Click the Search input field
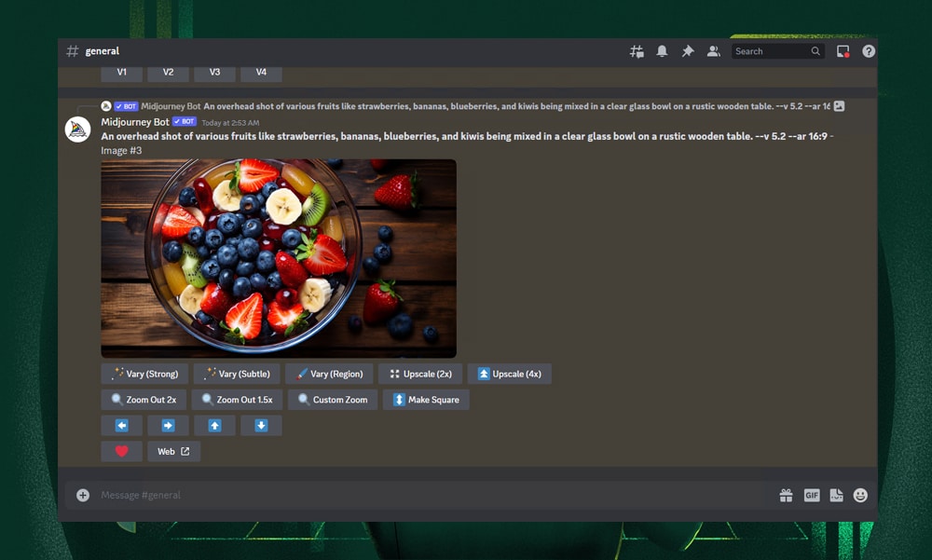 pyautogui.click(x=770, y=51)
